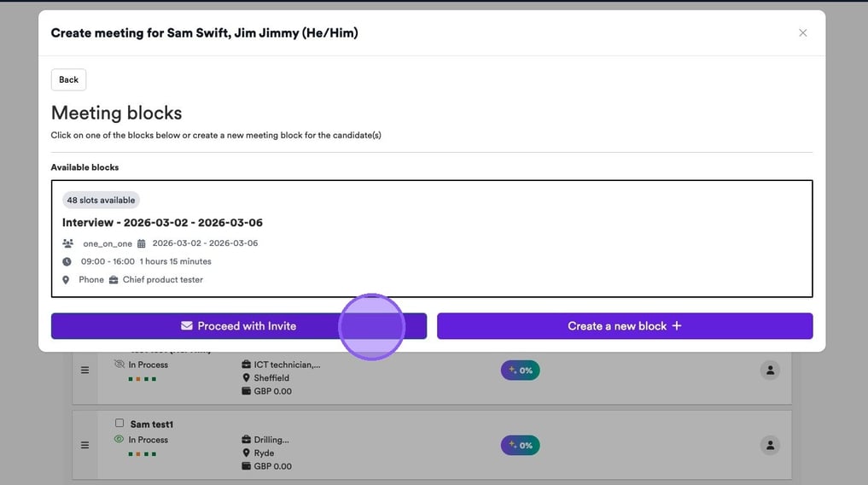868x485 pixels.
Task: Close the Create meeting dialog
Action: pyautogui.click(x=802, y=33)
